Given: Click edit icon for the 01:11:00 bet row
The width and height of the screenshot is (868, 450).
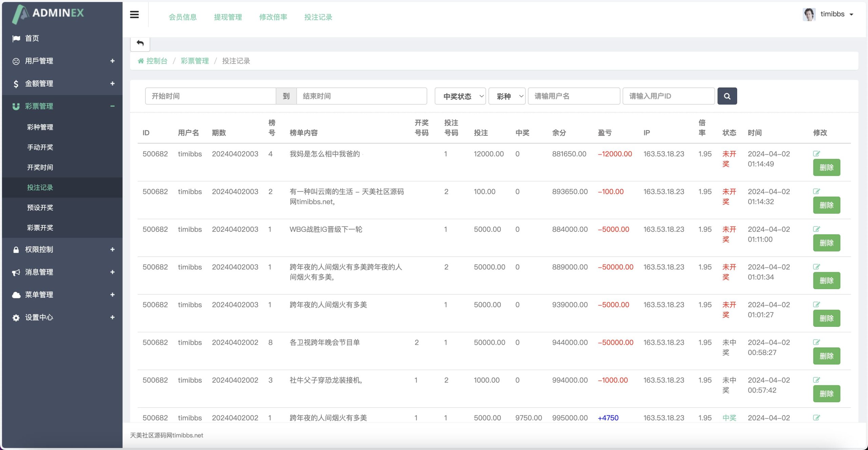Looking at the screenshot, I should (816, 229).
